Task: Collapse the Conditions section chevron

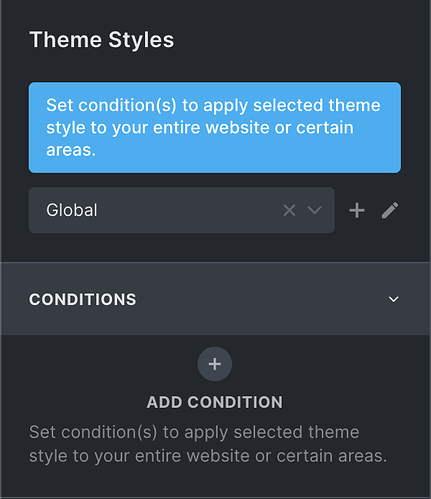Action: 394,299
